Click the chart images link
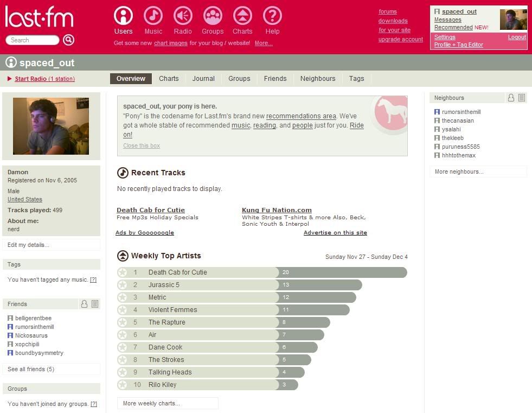The height and width of the screenshot is (413, 532). 171,43
